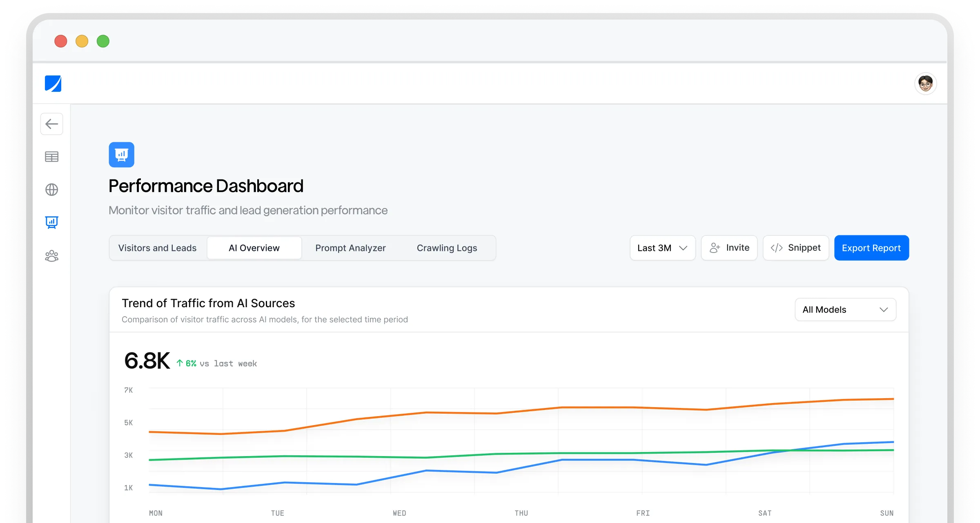Screen dimensions: 980x523
Task: Click the chevron in All Models selector
Action: (x=884, y=310)
